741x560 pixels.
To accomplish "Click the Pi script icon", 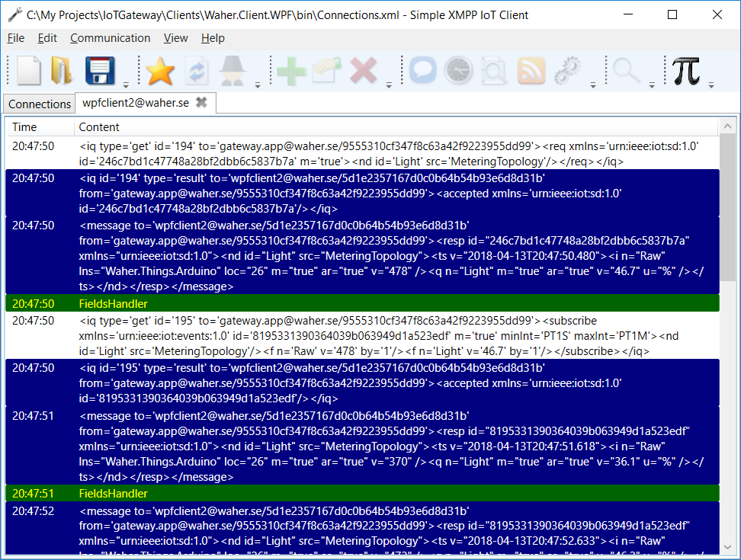I will (686, 72).
